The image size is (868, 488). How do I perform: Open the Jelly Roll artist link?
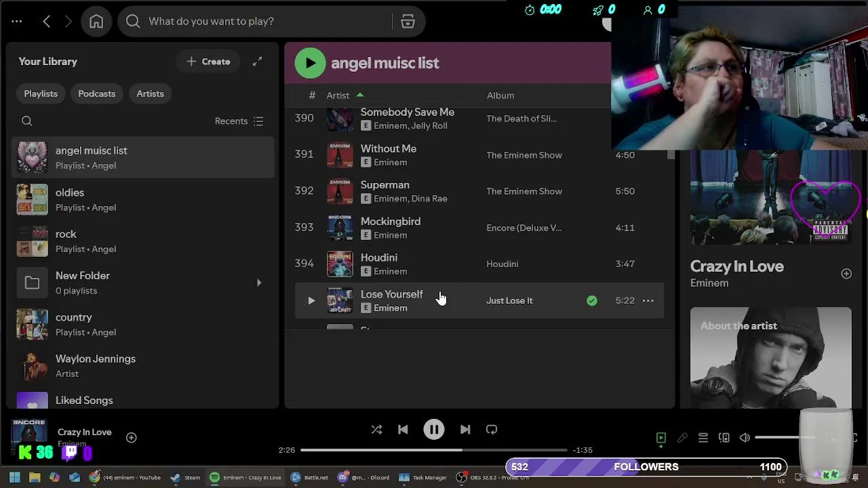(x=429, y=126)
